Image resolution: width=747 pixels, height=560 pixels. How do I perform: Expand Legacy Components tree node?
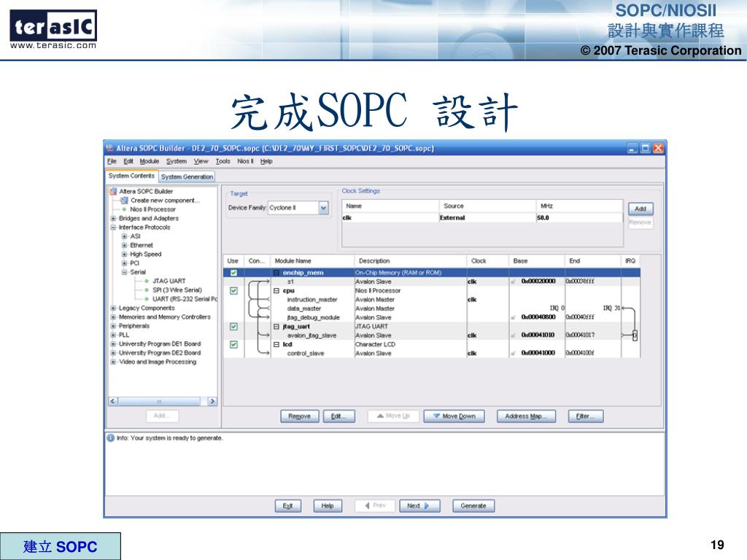click(113, 308)
